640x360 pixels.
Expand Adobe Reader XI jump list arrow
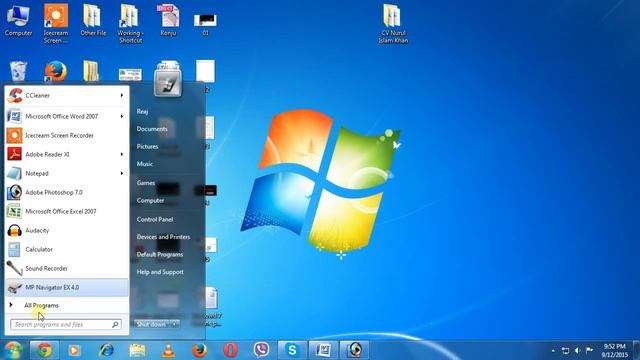[122, 154]
